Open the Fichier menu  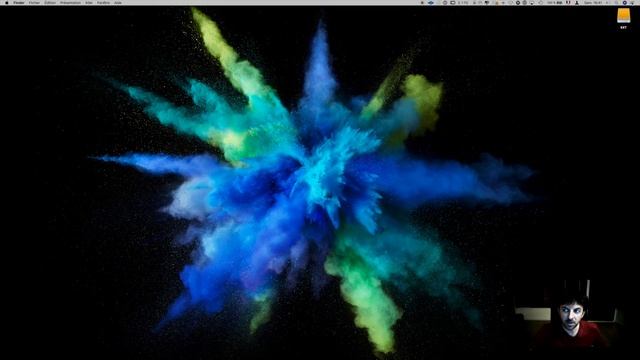click(34, 2)
